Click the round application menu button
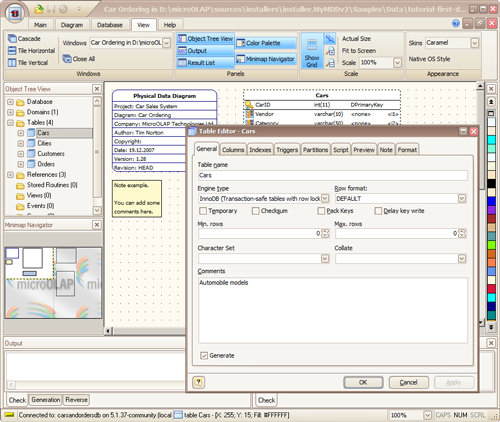Viewport: 500px width, 422px height. click(x=15, y=13)
